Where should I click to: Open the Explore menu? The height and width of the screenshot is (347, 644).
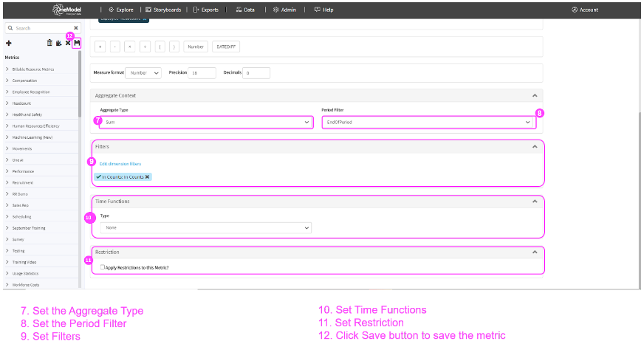[x=121, y=10]
